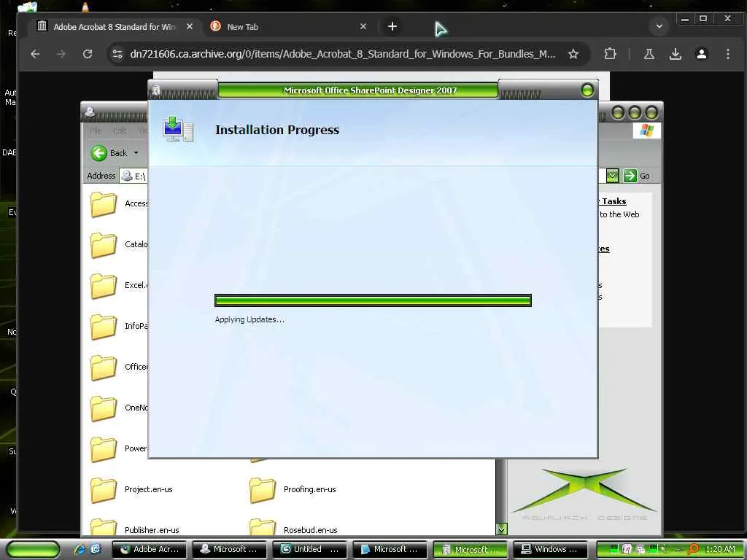The image size is (747, 560).
Task: Click the Windows flag logo in Explorer
Action: [646, 130]
